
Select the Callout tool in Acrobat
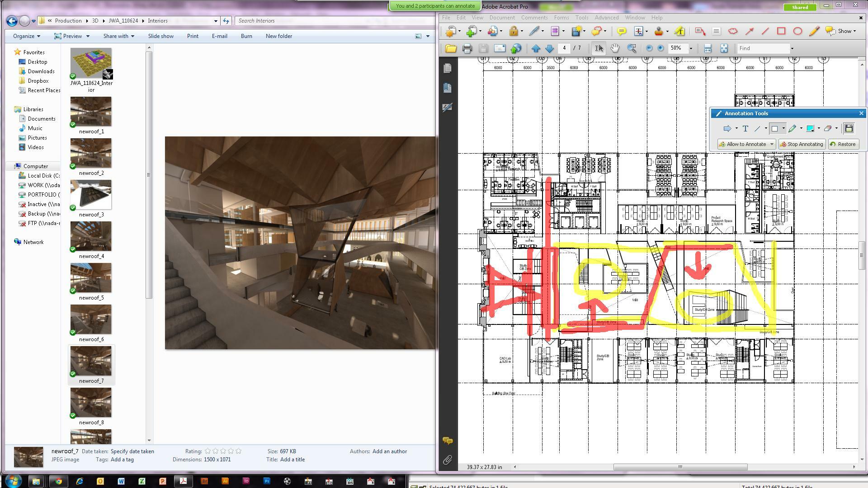[700, 31]
